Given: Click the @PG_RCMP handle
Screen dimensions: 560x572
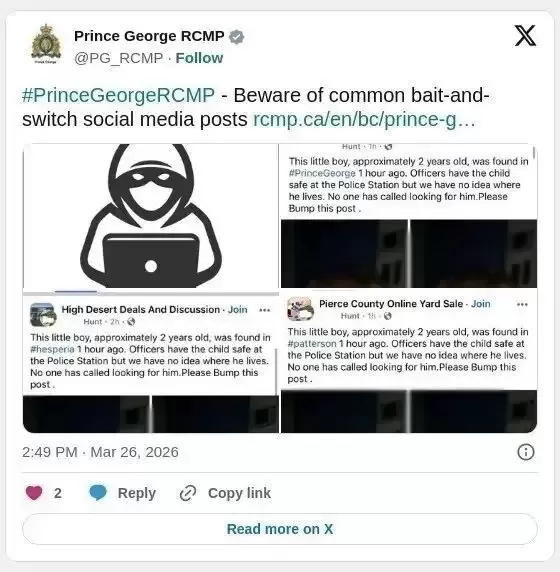Looking at the screenshot, I should pyautogui.click(x=119, y=58).
